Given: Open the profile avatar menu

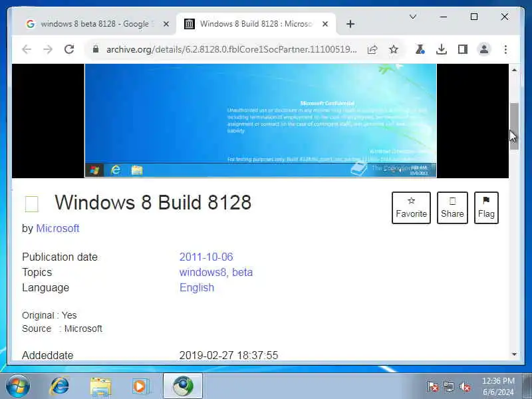Looking at the screenshot, I should [484, 49].
